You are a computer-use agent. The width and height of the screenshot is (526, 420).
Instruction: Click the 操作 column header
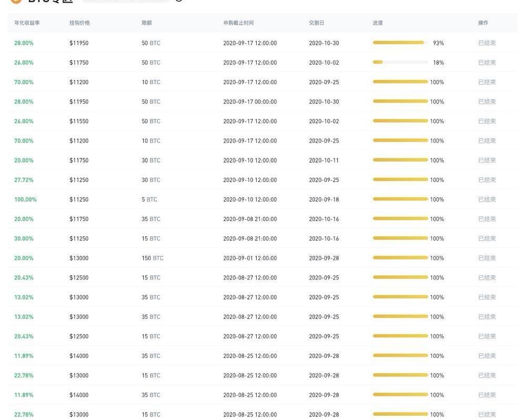point(483,23)
